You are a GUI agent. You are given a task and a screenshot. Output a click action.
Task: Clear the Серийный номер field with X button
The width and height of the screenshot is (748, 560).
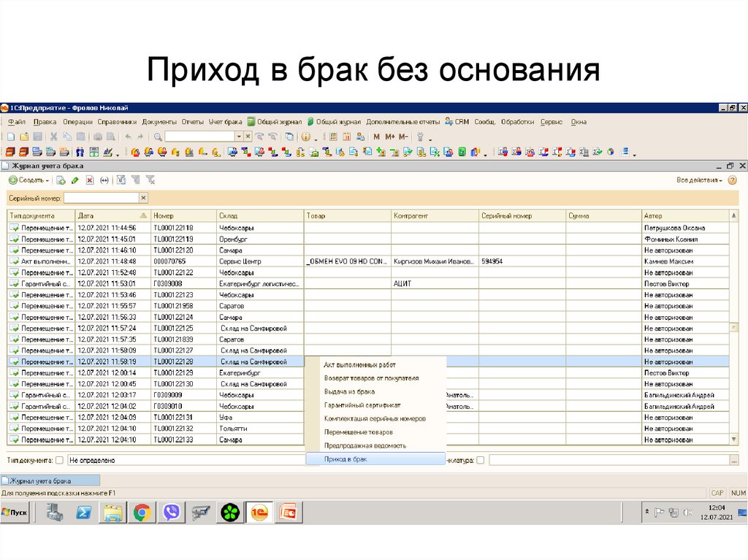[144, 198]
